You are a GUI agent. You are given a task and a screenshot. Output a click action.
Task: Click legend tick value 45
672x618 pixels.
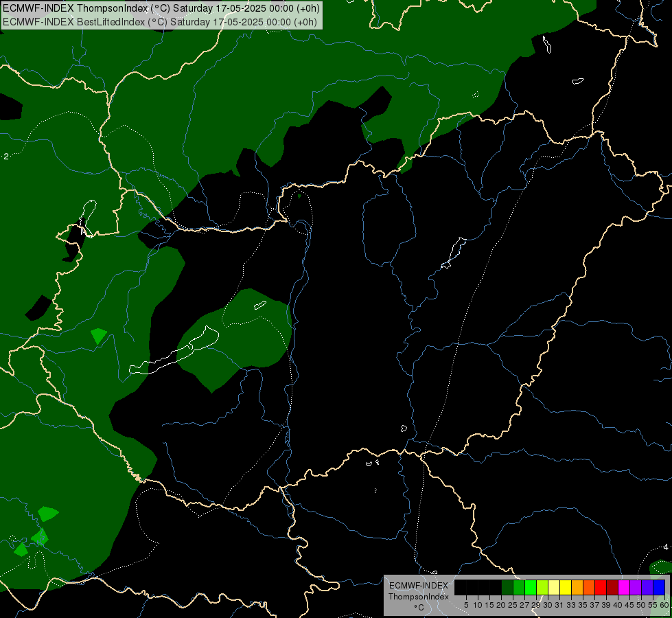click(x=629, y=605)
